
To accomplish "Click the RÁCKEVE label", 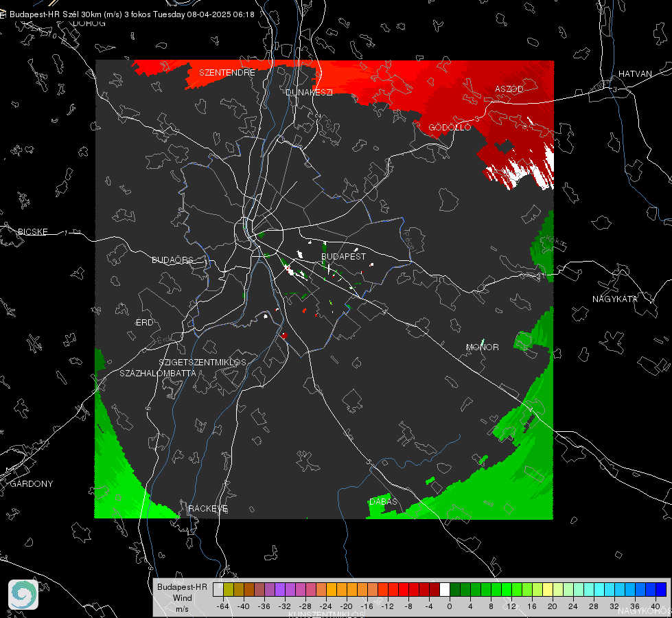I will [208, 509].
